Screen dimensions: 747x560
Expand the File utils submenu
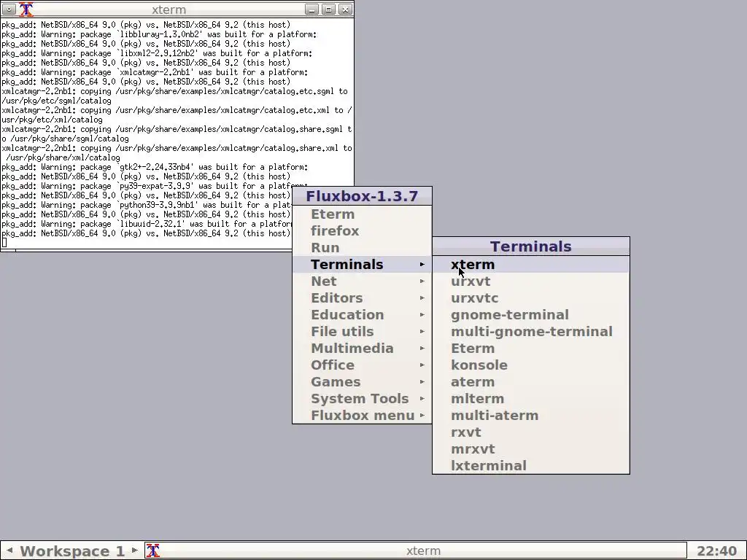click(362, 332)
